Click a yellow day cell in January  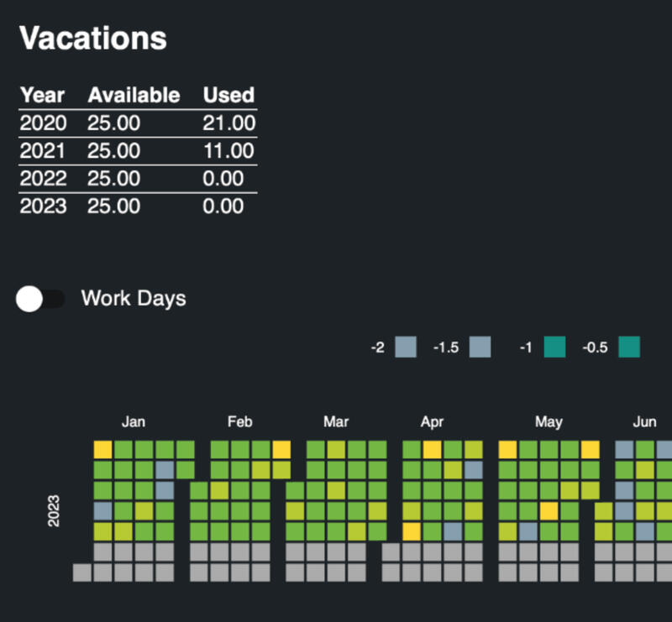coord(102,447)
